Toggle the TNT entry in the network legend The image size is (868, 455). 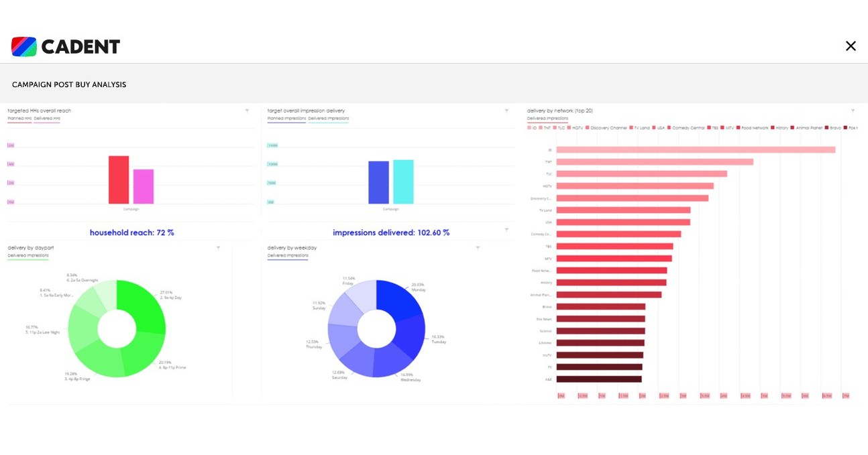(544, 126)
